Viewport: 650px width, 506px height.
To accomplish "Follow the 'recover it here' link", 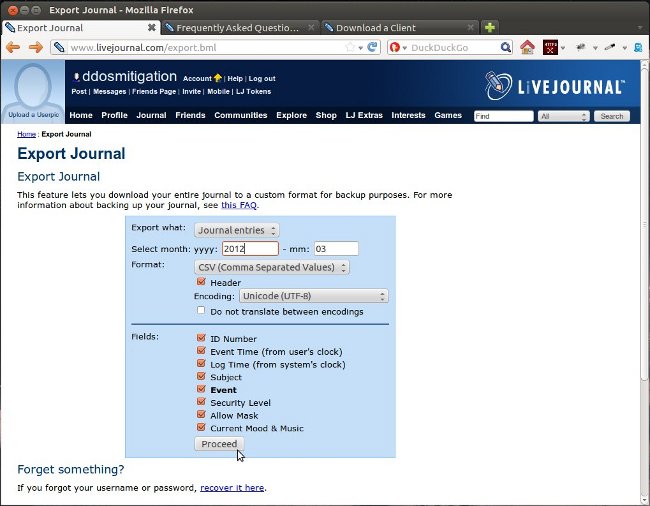I will coord(232,488).
